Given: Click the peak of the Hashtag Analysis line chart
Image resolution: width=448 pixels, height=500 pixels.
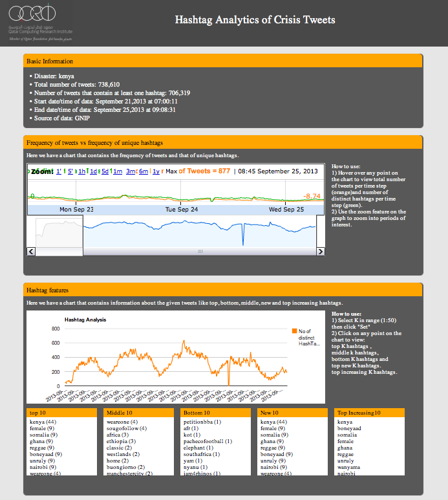Looking at the screenshot, I should tap(184, 342).
